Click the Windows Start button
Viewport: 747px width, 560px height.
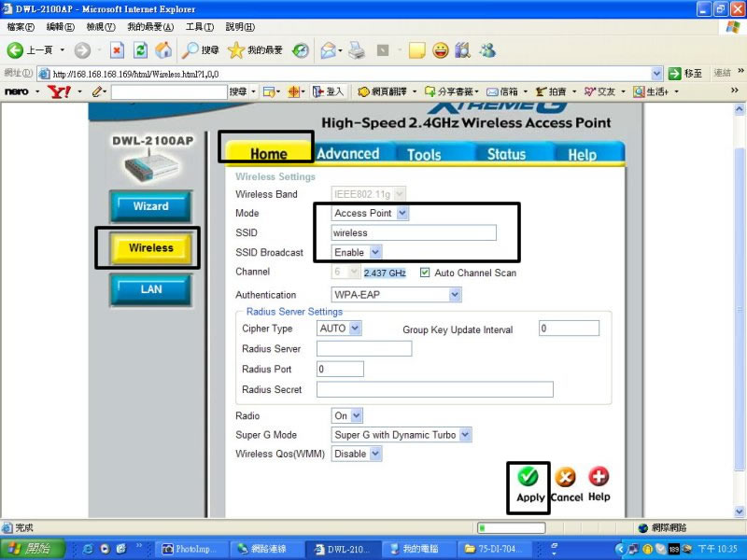pyautogui.click(x=33, y=549)
